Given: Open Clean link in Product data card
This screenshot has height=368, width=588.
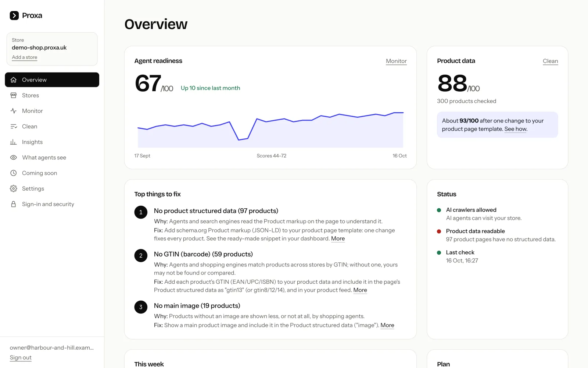Looking at the screenshot, I should click(550, 61).
